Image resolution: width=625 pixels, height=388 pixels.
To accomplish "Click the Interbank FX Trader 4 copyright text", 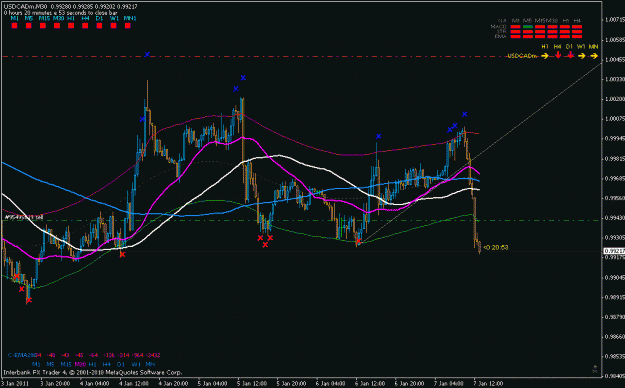I will tap(92, 373).
